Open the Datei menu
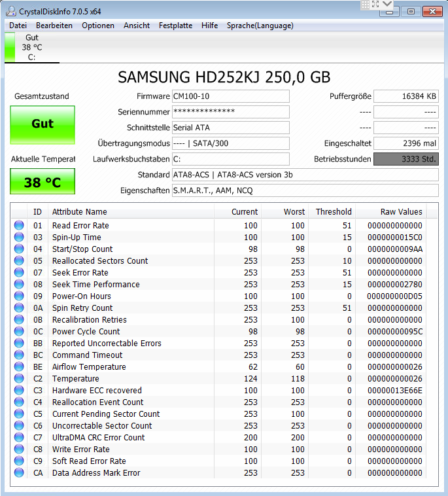Viewport: 448px width, 496px height. click(18, 26)
